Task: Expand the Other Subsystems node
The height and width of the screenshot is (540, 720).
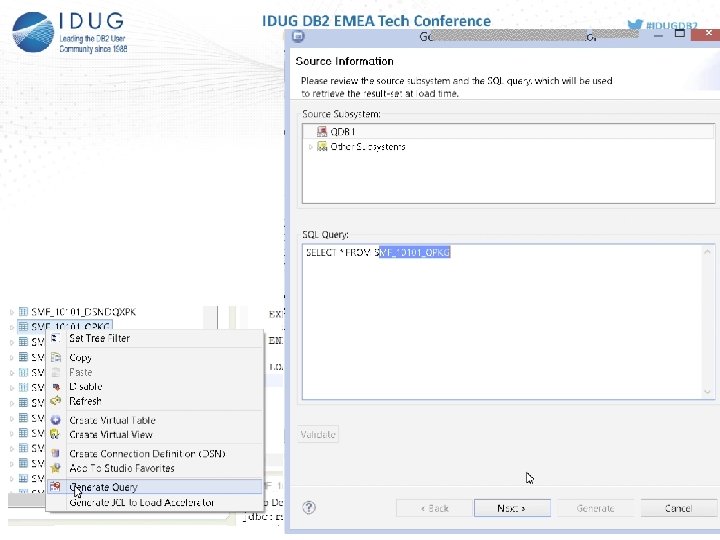Action: pyautogui.click(x=311, y=147)
